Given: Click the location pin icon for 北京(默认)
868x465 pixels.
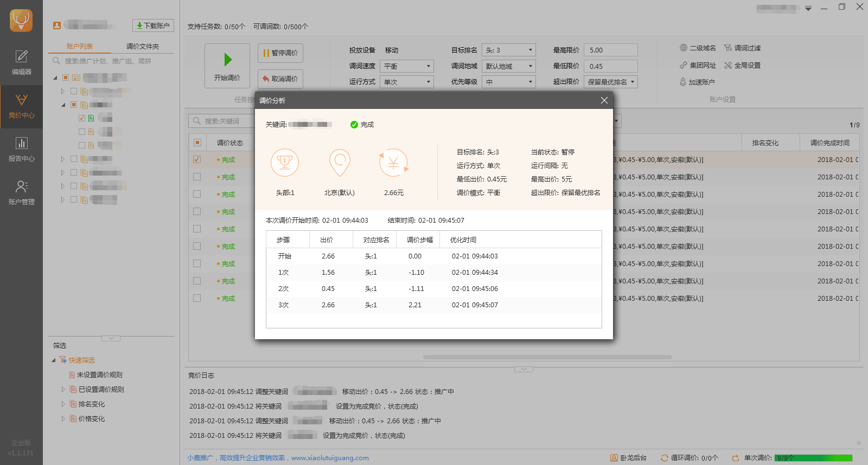Looking at the screenshot, I should tap(340, 163).
